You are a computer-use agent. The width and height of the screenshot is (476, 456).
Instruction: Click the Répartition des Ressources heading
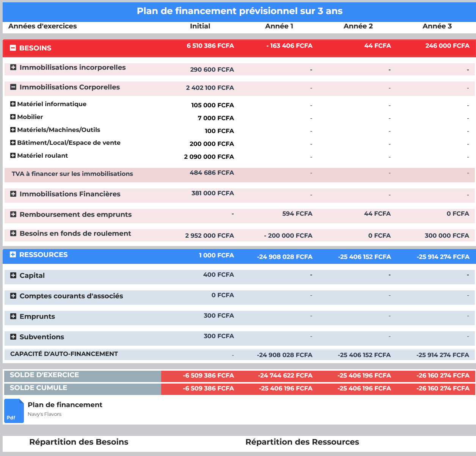[x=302, y=442]
